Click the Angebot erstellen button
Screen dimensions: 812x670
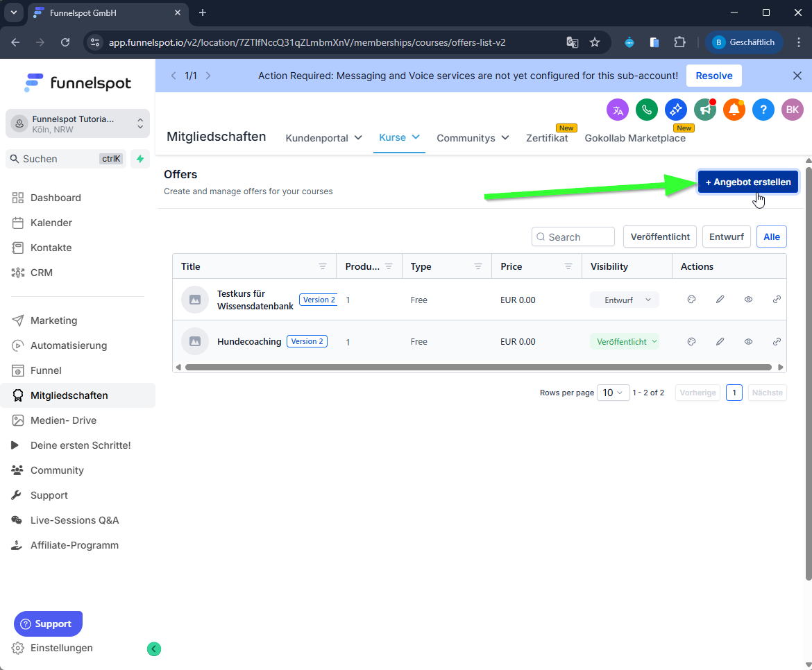pos(747,182)
